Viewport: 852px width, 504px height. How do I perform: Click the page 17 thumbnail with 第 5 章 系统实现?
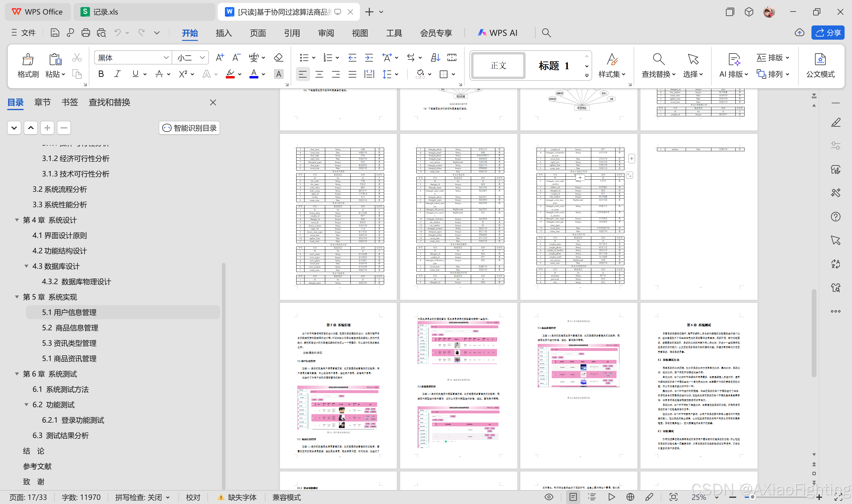(x=338, y=385)
